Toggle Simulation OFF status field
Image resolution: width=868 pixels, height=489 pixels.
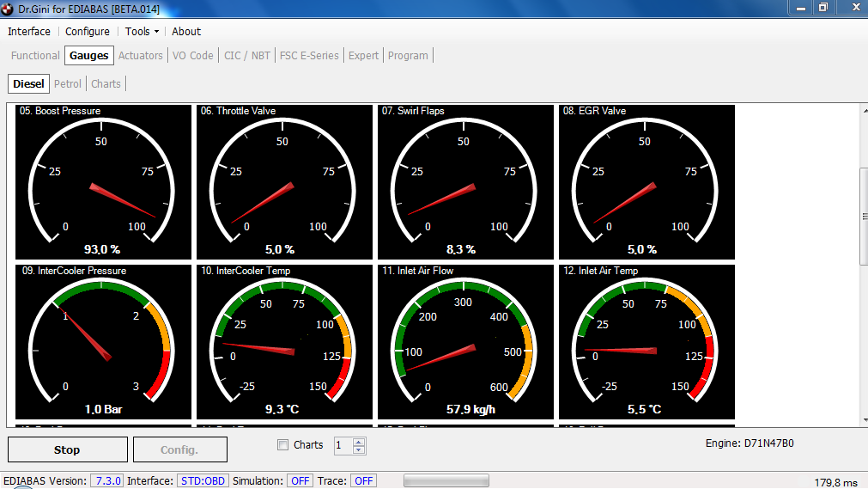pos(300,480)
